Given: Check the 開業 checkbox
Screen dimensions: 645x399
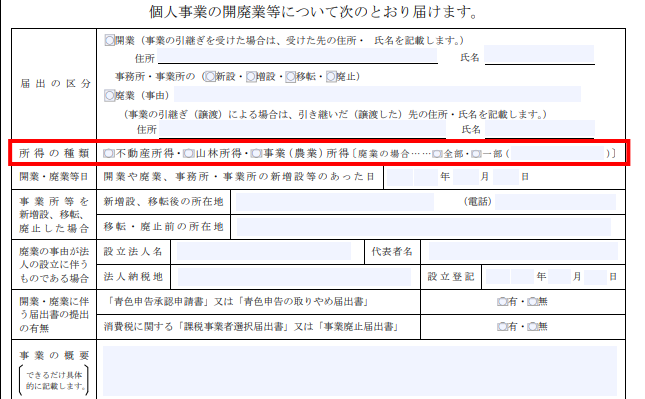Looking at the screenshot, I should [109, 40].
